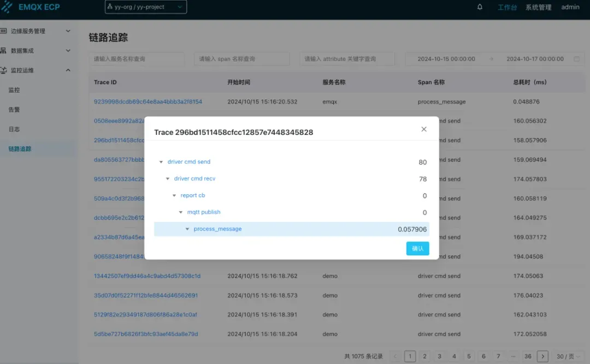Image resolution: width=590 pixels, height=364 pixels.
Task: Open 链路追踪 in the sidebar
Action: pos(20,149)
